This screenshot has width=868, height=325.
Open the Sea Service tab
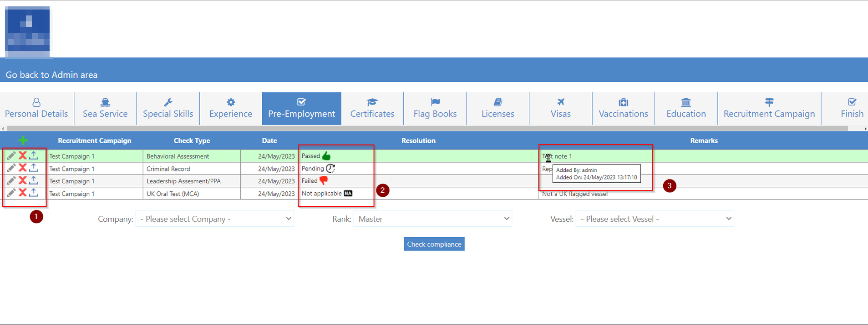[105, 109]
